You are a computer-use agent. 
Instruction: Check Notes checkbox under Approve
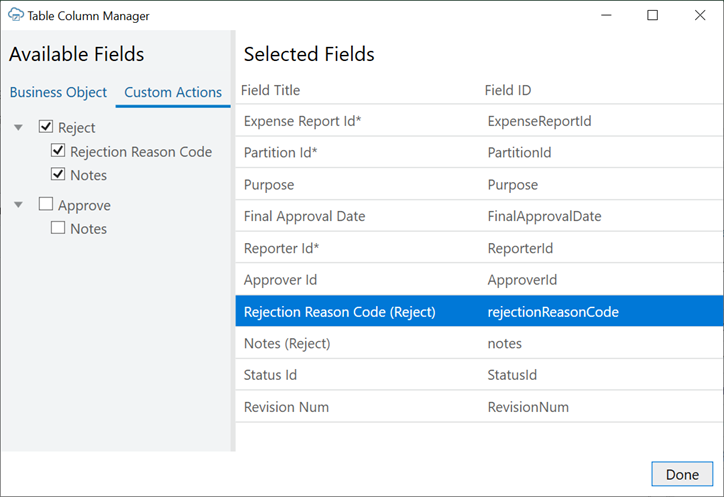58,228
